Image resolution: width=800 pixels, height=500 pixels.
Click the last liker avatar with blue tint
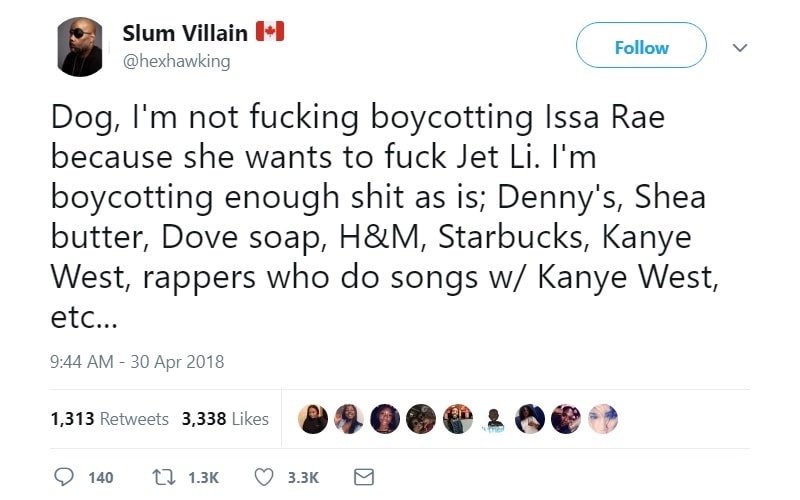click(601, 420)
